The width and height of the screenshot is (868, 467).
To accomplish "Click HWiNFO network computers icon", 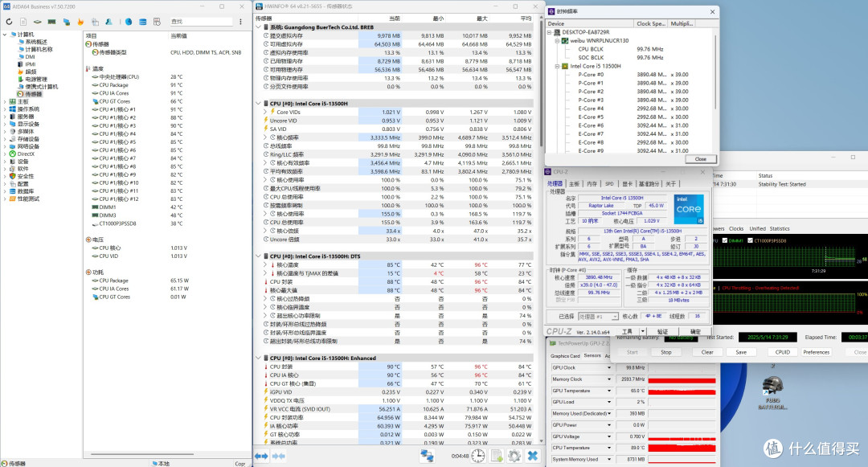I will click(x=427, y=456).
